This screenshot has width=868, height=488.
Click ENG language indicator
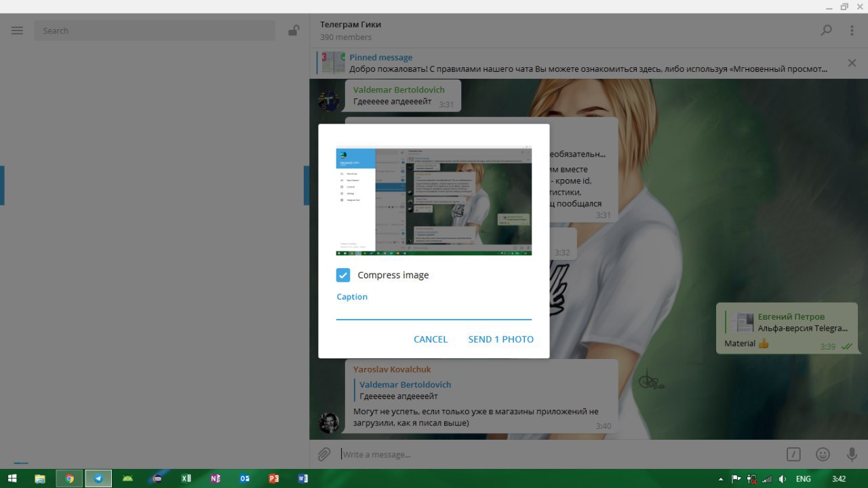(803, 478)
